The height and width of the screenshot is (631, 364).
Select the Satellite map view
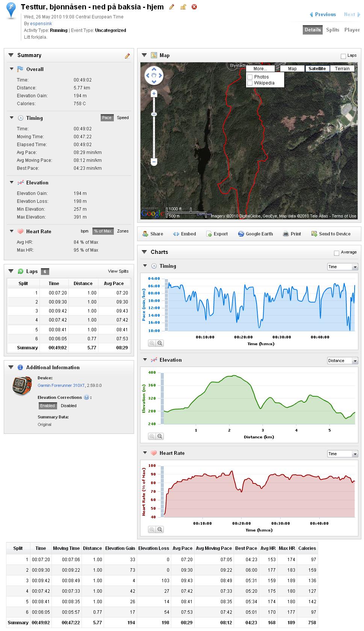coord(317,68)
